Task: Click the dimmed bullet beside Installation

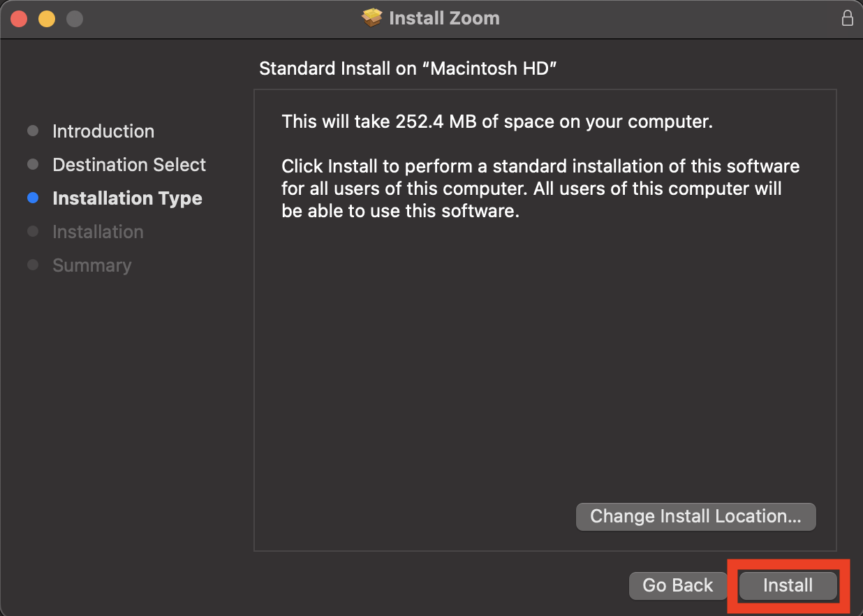Action: (33, 232)
